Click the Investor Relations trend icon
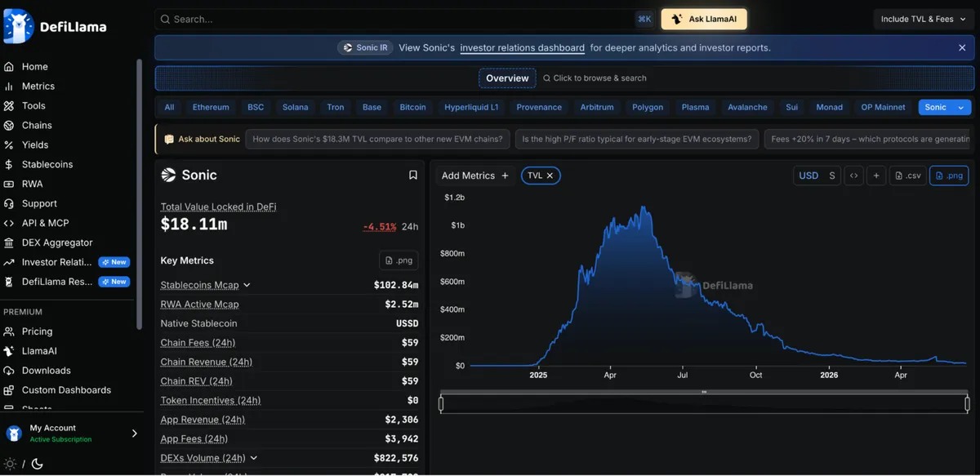 tap(9, 263)
